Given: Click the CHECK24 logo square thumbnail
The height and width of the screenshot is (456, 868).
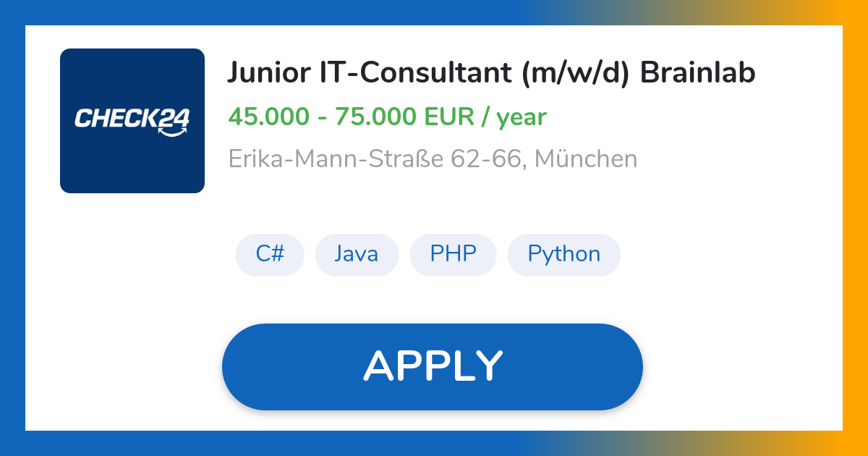Looking at the screenshot, I should (x=132, y=120).
